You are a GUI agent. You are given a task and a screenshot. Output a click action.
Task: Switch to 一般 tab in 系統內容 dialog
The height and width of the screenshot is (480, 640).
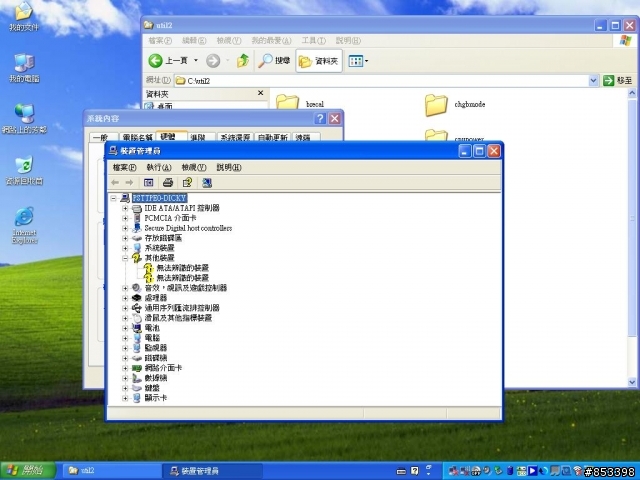(103, 137)
